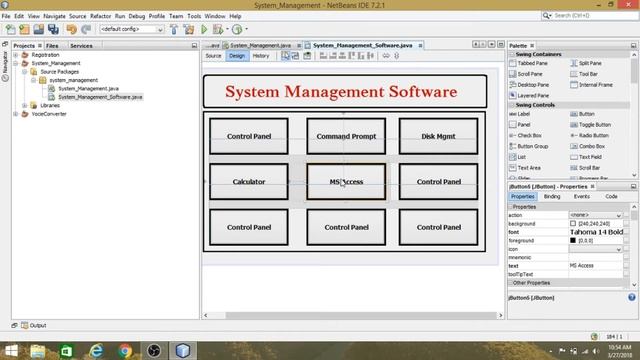Screen dimensions: 640x360
Task: Click the Build Project hammer icon
Action: click(x=174, y=29)
